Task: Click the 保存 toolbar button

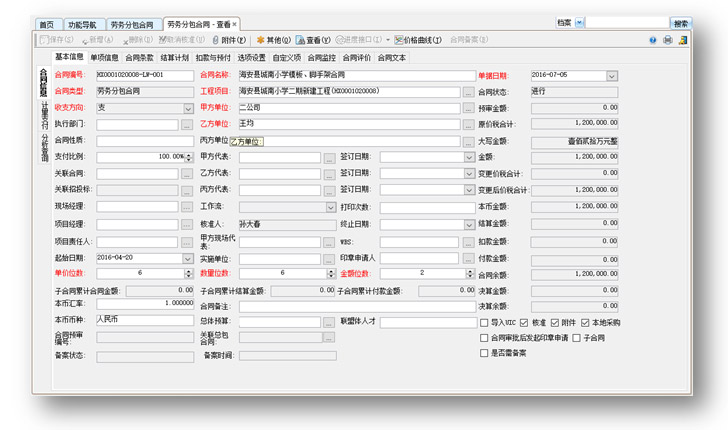Action: pyautogui.click(x=57, y=40)
